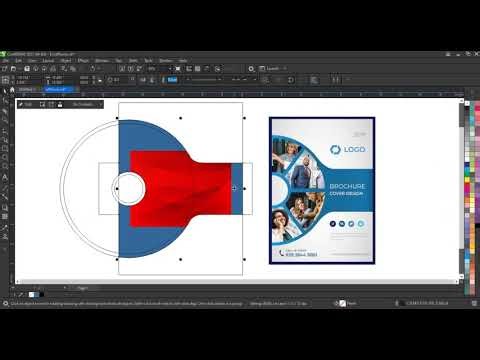Screen dimensions: 480x360
Task: Open the Effects menu
Action: [83, 61]
